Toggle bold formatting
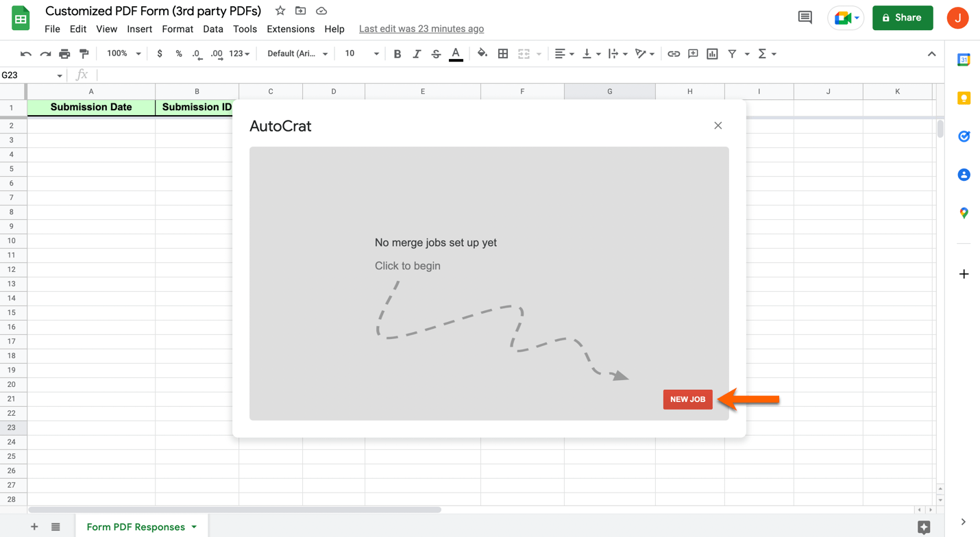The width and height of the screenshot is (980, 537). coord(397,53)
